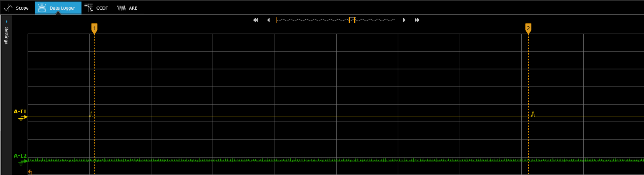Viewport: 644px width, 175px height.
Task: Step back with single left arrow
Action: [268, 20]
